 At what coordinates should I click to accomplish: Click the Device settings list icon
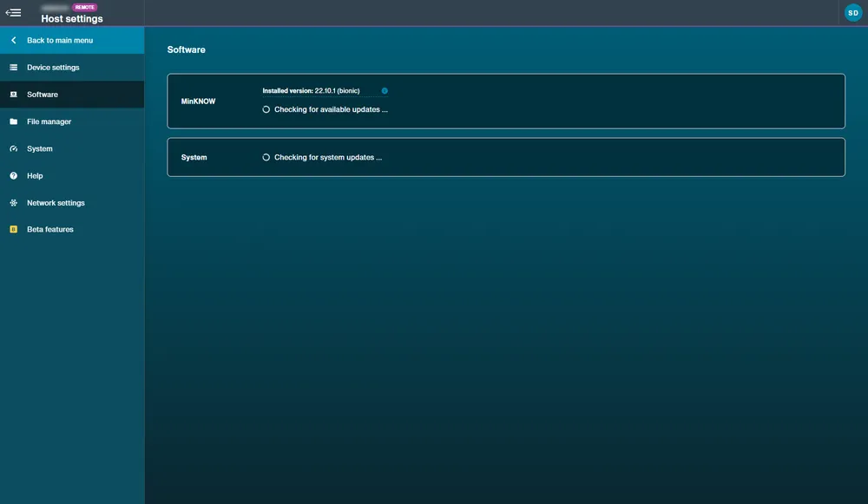click(13, 68)
